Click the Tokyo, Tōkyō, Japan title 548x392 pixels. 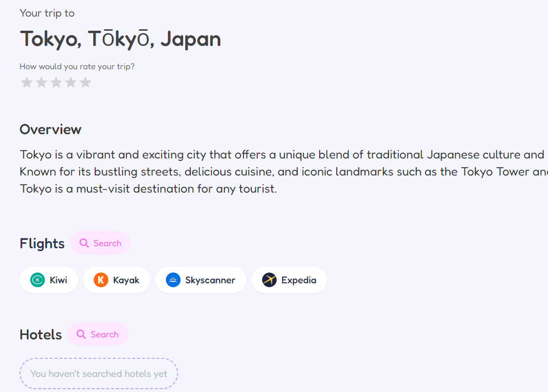[121, 39]
